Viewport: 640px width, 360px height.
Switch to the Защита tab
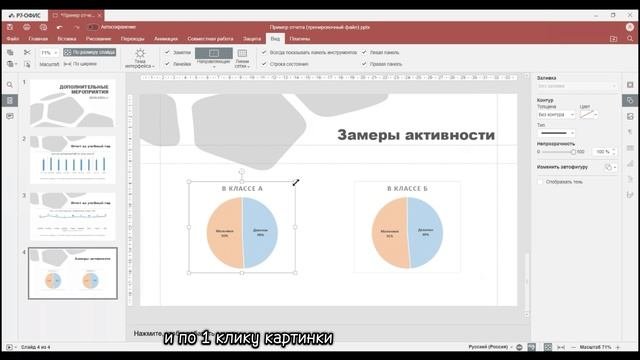point(252,39)
